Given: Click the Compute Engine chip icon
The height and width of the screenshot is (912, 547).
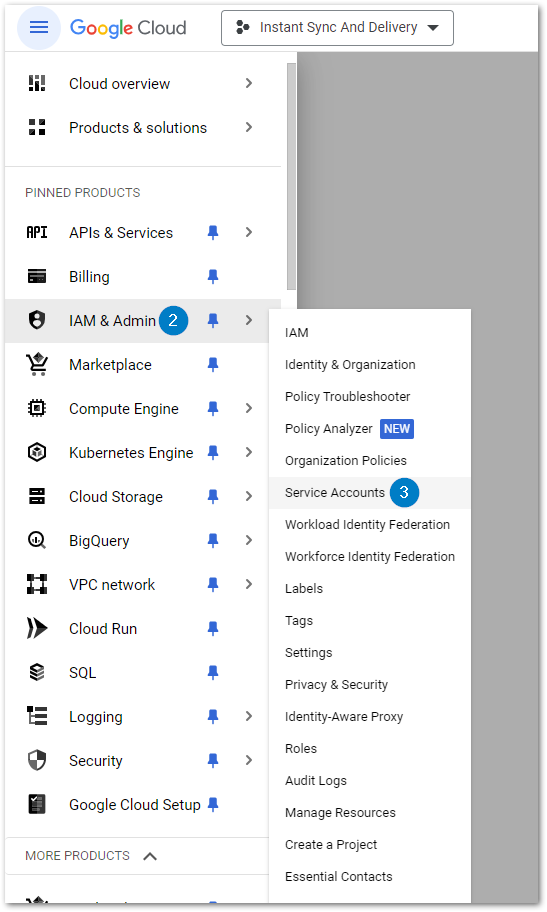Looking at the screenshot, I should pos(37,408).
